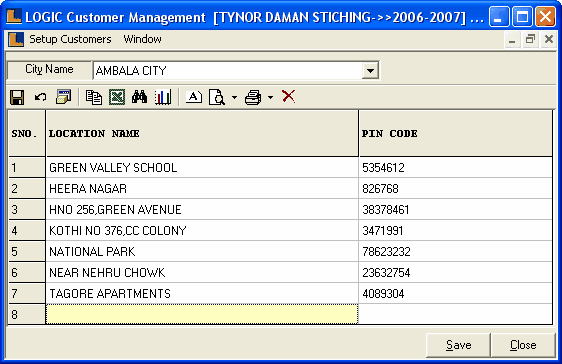Click the font letter A icon
The width and height of the screenshot is (562, 364).
(x=194, y=97)
